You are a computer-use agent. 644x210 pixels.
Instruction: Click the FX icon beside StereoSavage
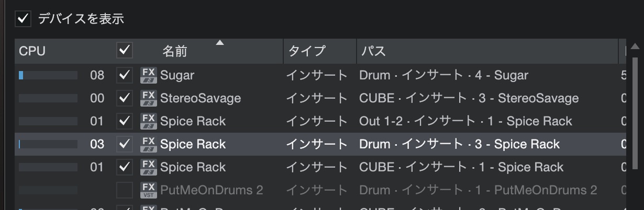click(x=149, y=98)
